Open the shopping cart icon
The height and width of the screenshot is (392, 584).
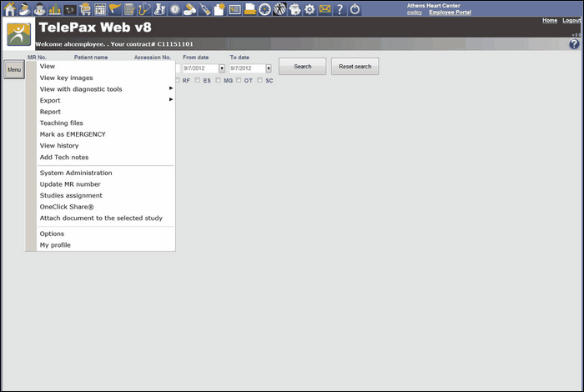point(85,9)
